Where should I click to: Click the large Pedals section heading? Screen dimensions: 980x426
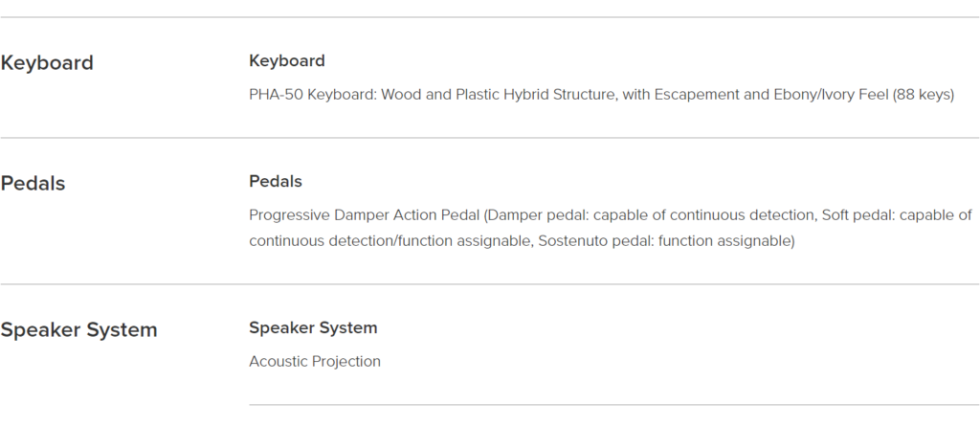[33, 183]
